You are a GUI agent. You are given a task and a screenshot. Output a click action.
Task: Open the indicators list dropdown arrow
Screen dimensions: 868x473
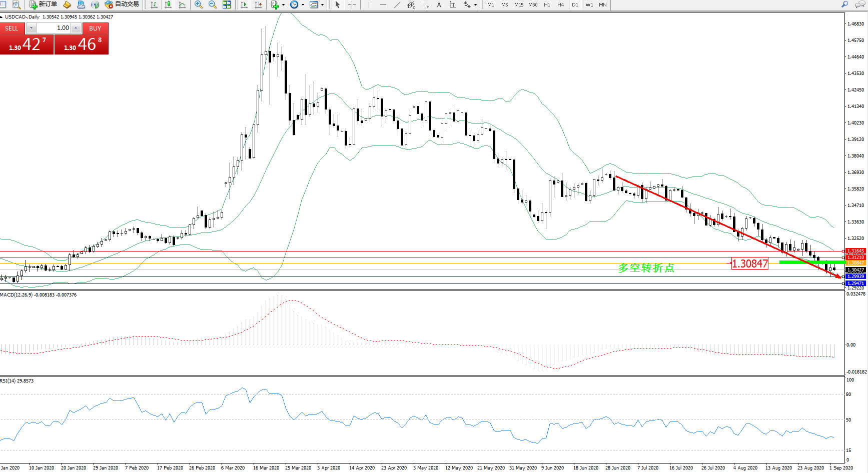point(284,5)
